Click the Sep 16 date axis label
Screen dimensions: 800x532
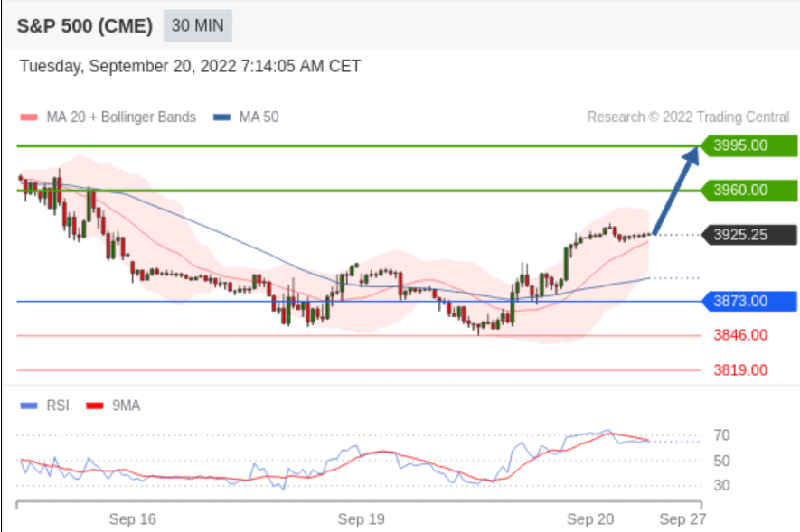coord(133,519)
